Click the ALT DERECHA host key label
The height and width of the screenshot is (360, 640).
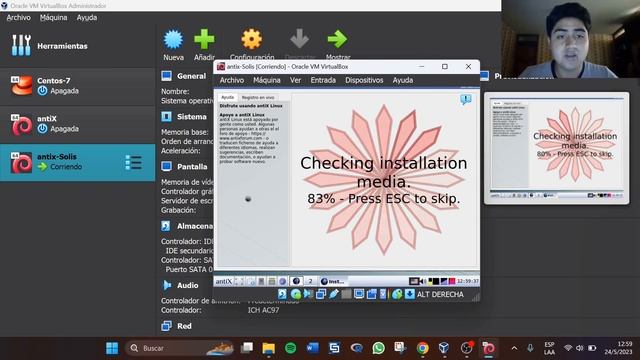coord(440,294)
